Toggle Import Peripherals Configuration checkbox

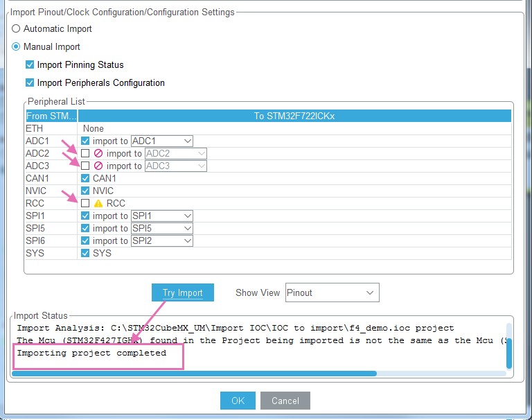point(30,82)
